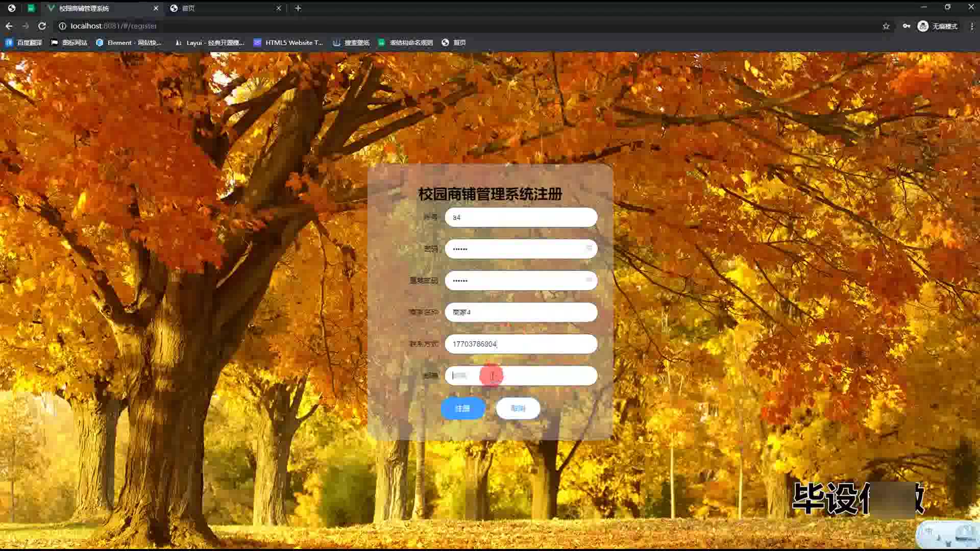The width and height of the screenshot is (980, 551).
Task: Open 百度翻译 bookmark
Action: [x=23, y=42]
